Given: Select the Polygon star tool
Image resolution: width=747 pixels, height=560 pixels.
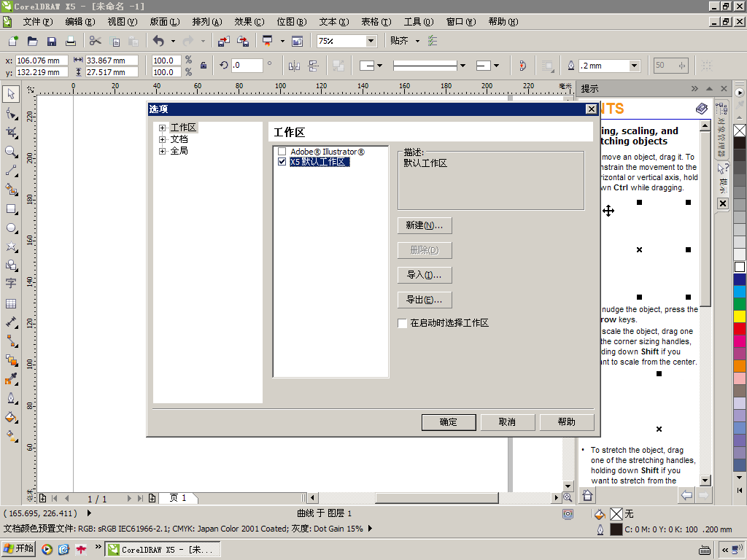Looking at the screenshot, I should point(11,246).
